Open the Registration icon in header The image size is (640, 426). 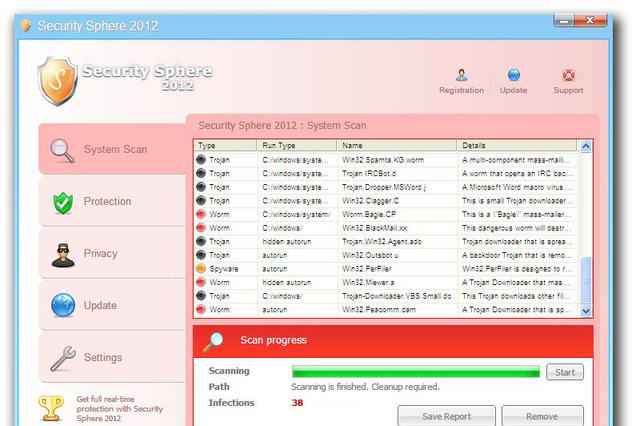(x=462, y=75)
